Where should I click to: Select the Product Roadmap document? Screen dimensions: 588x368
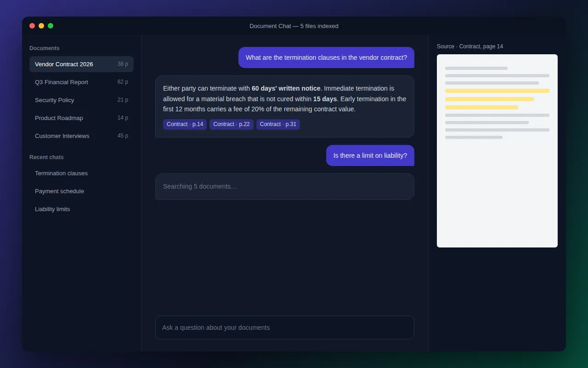tap(81, 118)
